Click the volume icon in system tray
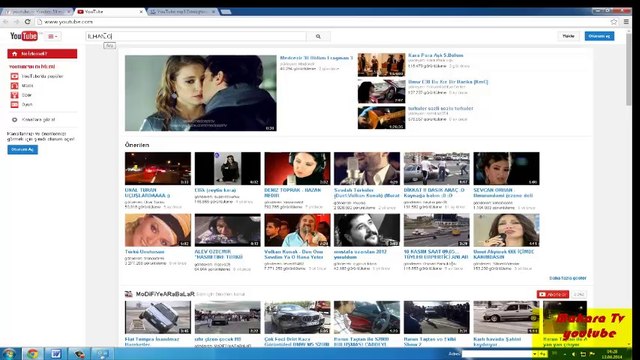Viewport: 640px width, 360px height. pos(573,354)
